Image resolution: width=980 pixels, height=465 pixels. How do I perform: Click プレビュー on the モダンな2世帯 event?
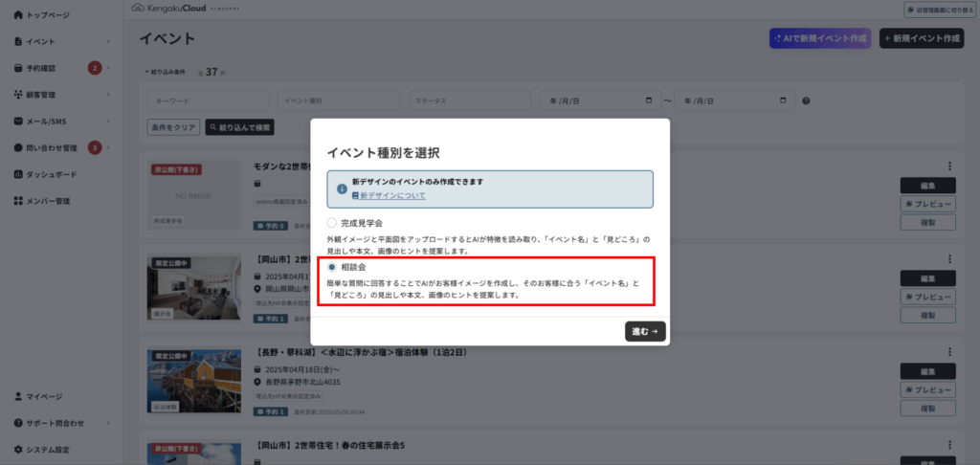coord(928,204)
